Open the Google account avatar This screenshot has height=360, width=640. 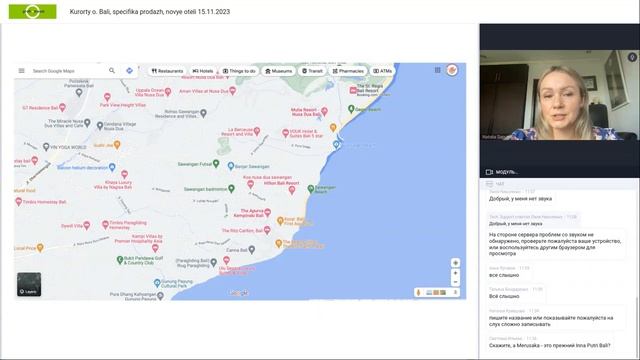452,70
